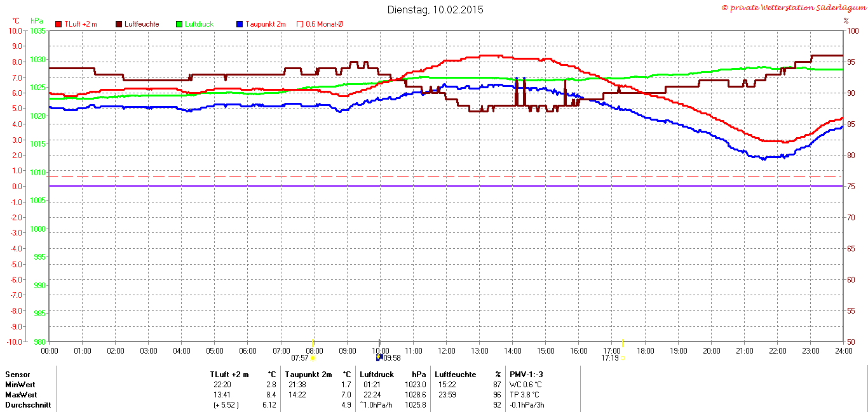
Task: Click the 12:00 time axis label
Action: point(446,350)
